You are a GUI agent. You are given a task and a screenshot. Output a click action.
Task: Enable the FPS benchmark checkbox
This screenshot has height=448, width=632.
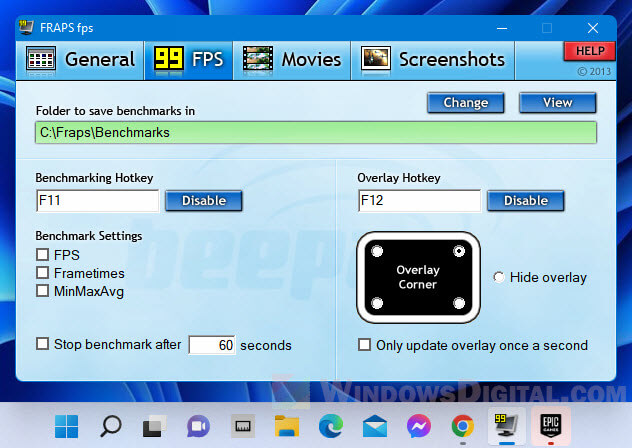pos(43,255)
